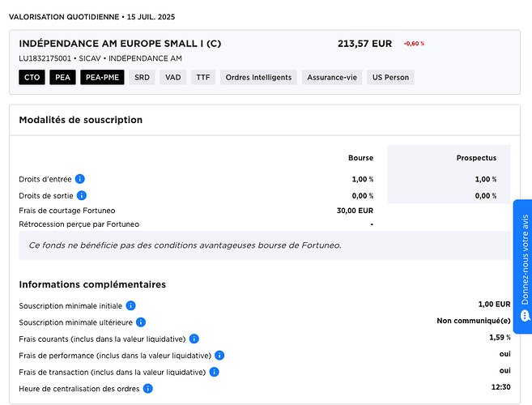The image size is (532, 405).
Task: Click the Rétrocession perçue par Fortuneo label
Action: (x=79, y=224)
